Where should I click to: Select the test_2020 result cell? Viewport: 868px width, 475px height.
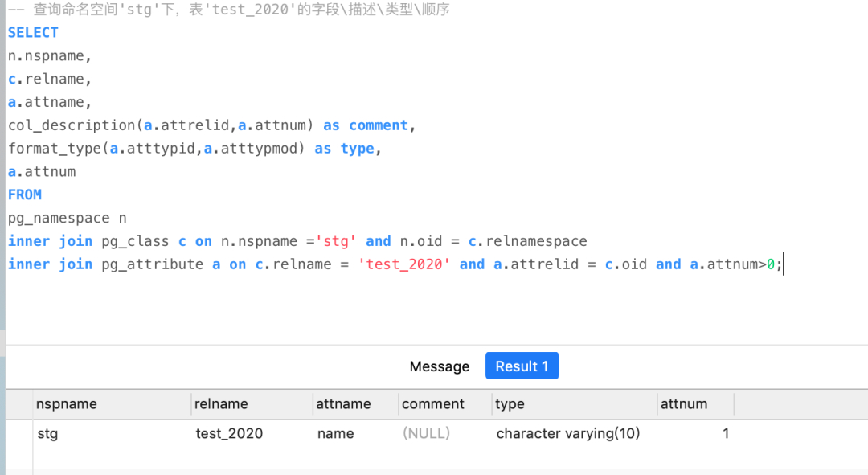(x=252, y=433)
